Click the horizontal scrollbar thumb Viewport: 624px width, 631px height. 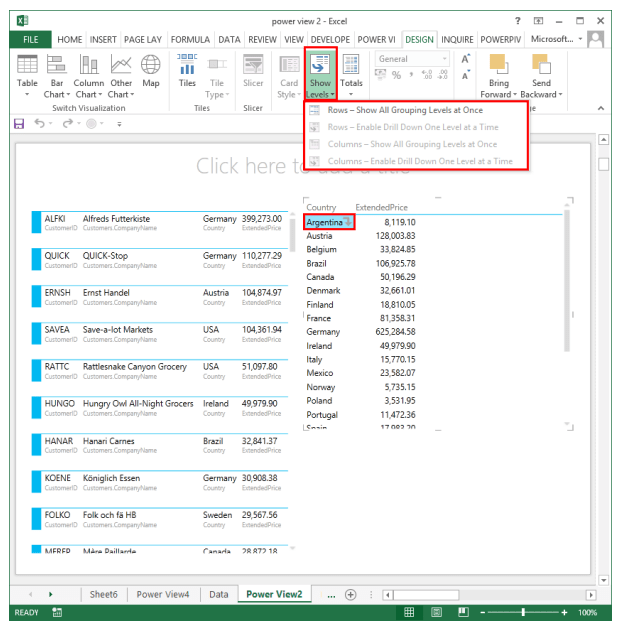click(426, 595)
